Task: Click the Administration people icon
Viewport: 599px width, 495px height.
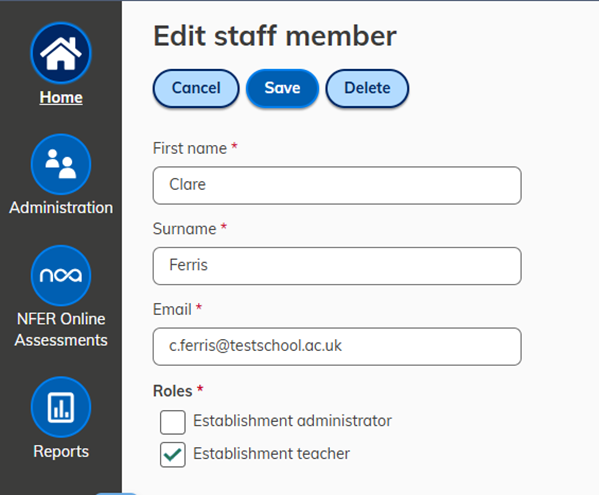Action: point(61,164)
